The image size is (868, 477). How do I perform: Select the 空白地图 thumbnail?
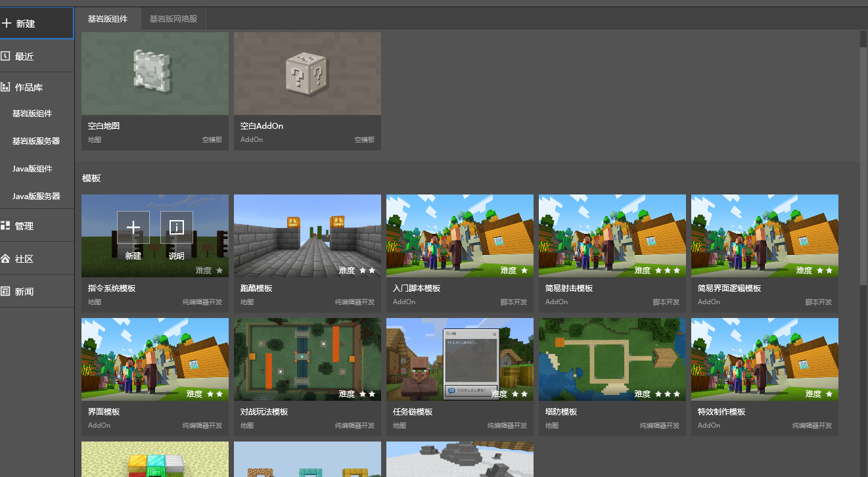click(155, 74)
